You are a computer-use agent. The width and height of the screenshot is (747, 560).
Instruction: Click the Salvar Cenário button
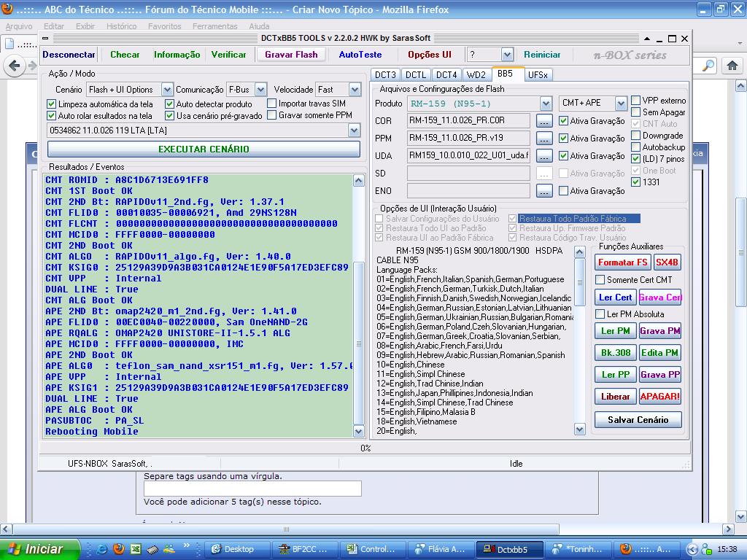(638, 420)
